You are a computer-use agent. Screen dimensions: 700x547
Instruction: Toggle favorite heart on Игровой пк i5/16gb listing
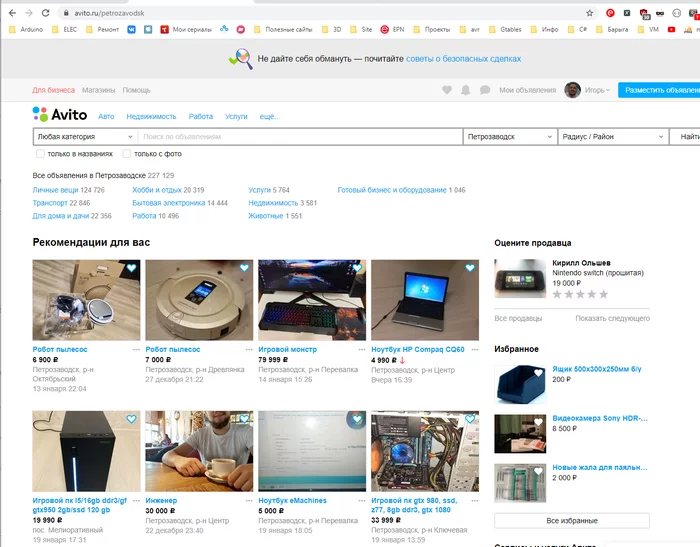click(x=131, y=419)
